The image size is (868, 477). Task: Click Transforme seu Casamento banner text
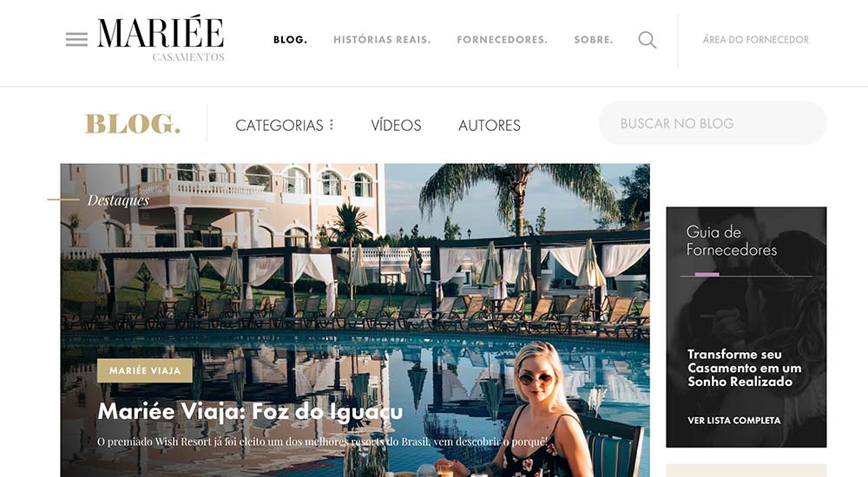coord(745,368)
